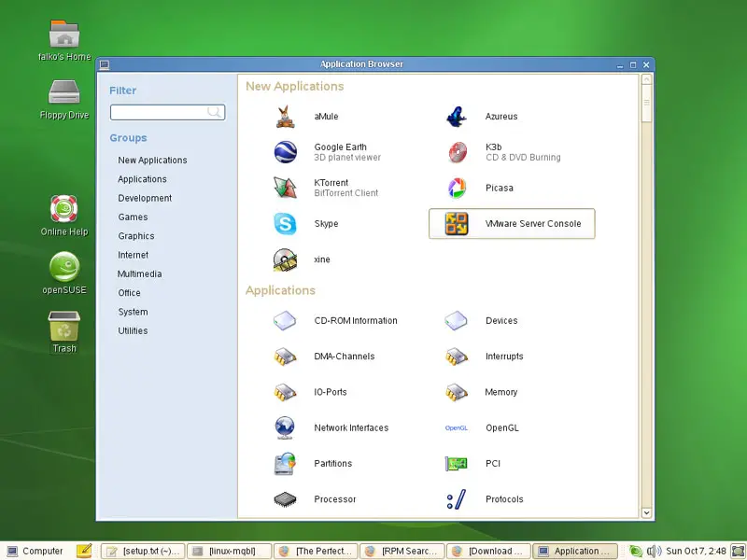Select the Internet group
Image resolution: width=747 pixels, height=560 pixels.
pos(134,255)
